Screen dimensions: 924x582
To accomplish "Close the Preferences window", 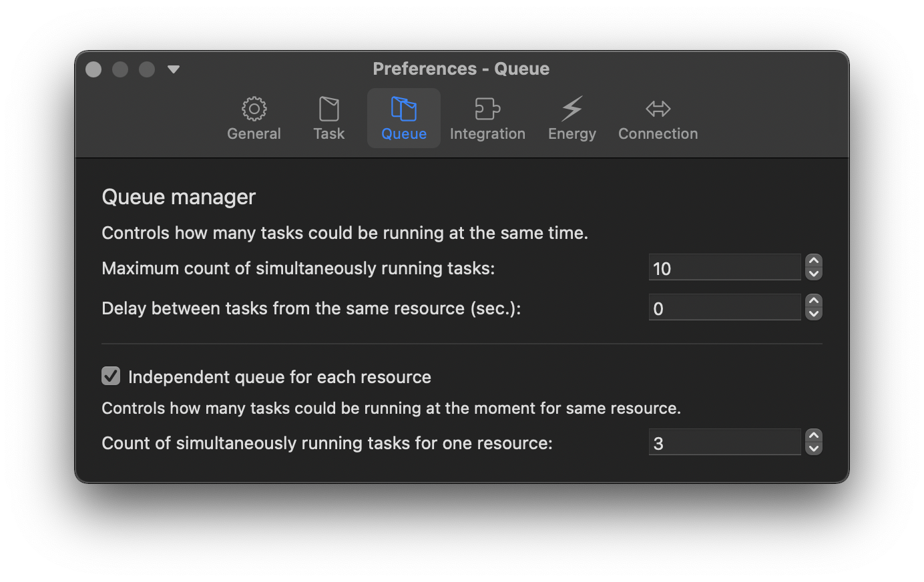I will tap(93, 69).
